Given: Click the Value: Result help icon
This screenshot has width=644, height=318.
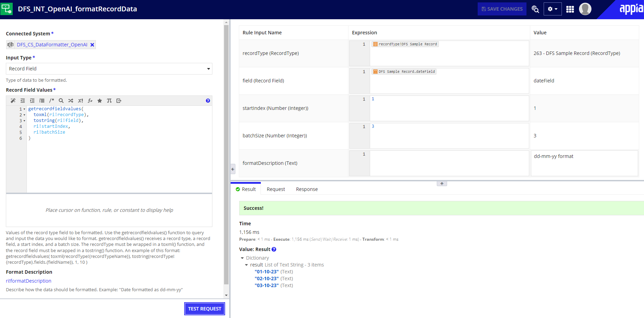Looking at the screenshot, I should point(274,249).
